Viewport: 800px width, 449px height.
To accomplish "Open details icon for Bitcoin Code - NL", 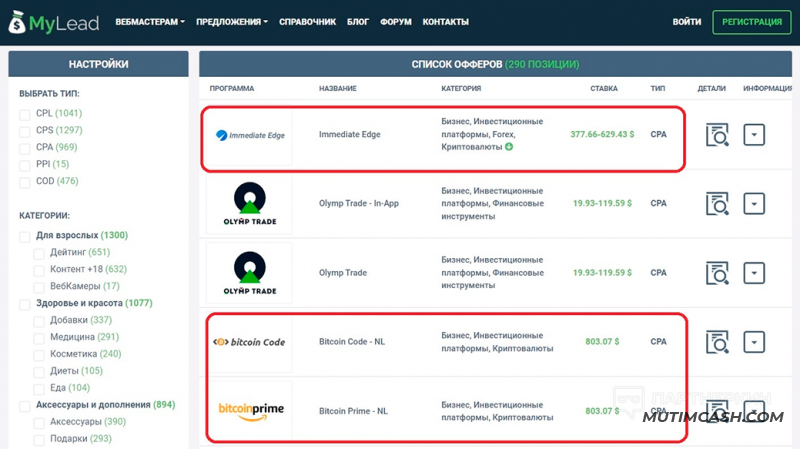I will [x=717, y=342].
